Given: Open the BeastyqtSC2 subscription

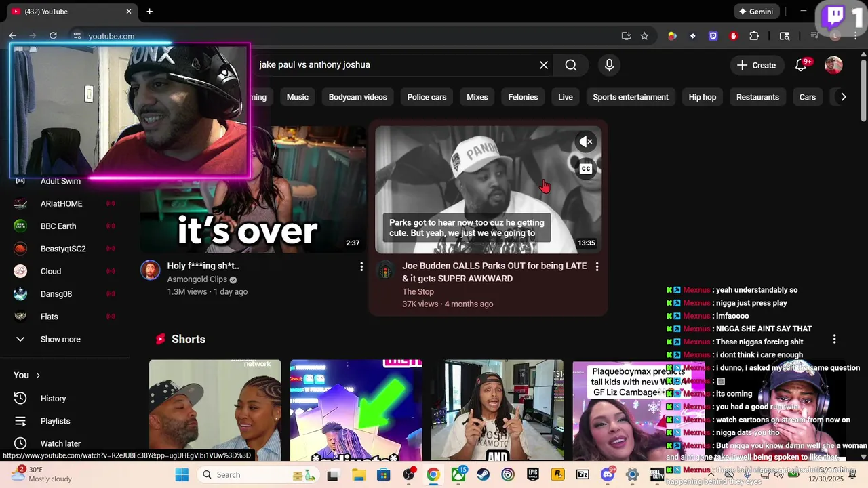Looking at the screenshot, I should pos(64,249).
